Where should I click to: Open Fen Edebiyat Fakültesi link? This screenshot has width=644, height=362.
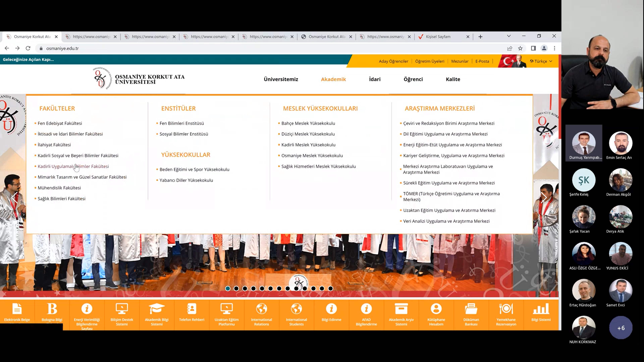click(60, 123)
